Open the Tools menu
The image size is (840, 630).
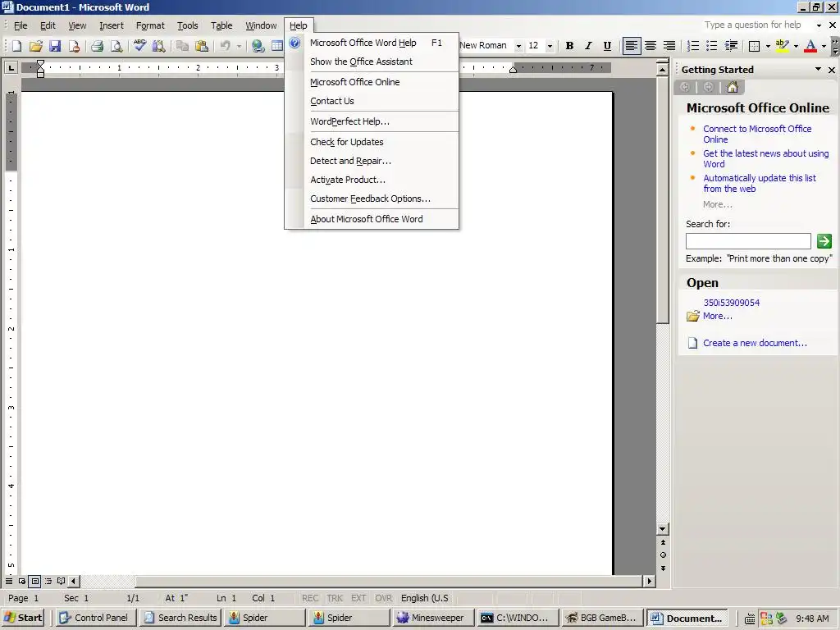coord(188,25)
